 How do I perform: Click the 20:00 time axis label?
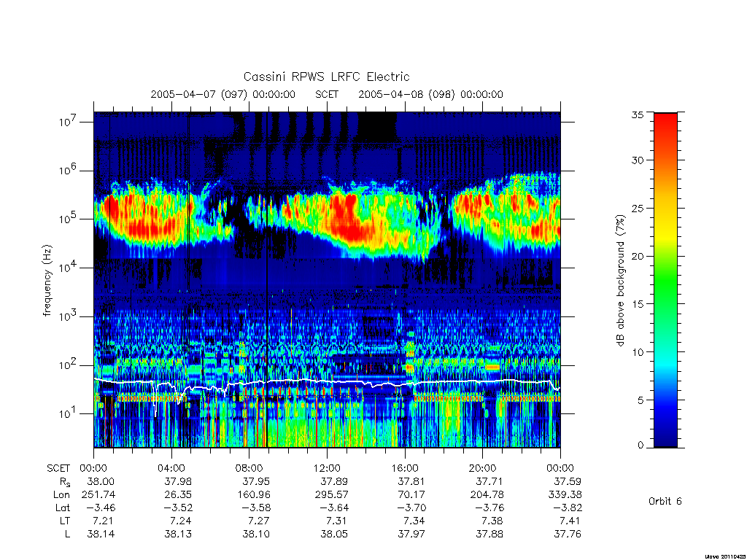(483, 468)
